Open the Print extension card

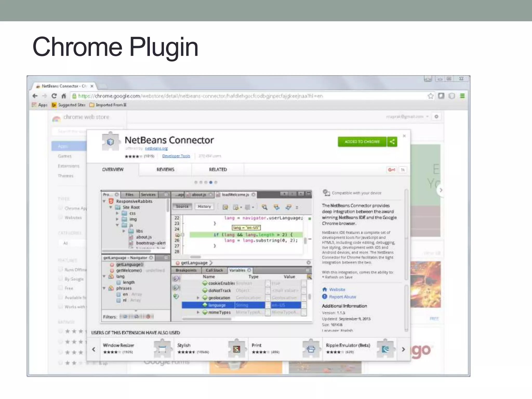click(x=286, y=349)
